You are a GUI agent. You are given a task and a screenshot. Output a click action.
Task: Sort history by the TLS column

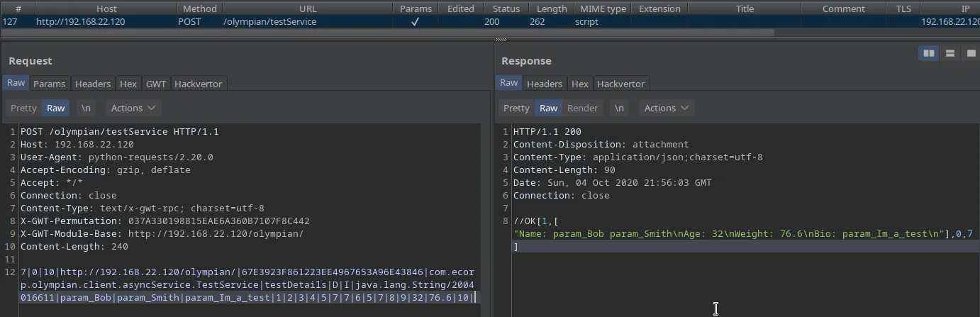pos(903,9)
